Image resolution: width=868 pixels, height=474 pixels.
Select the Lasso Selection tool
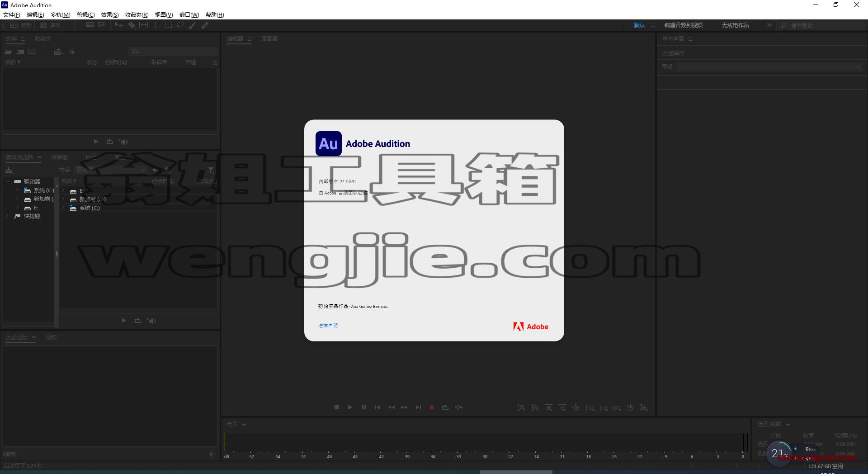pos(180,25)
